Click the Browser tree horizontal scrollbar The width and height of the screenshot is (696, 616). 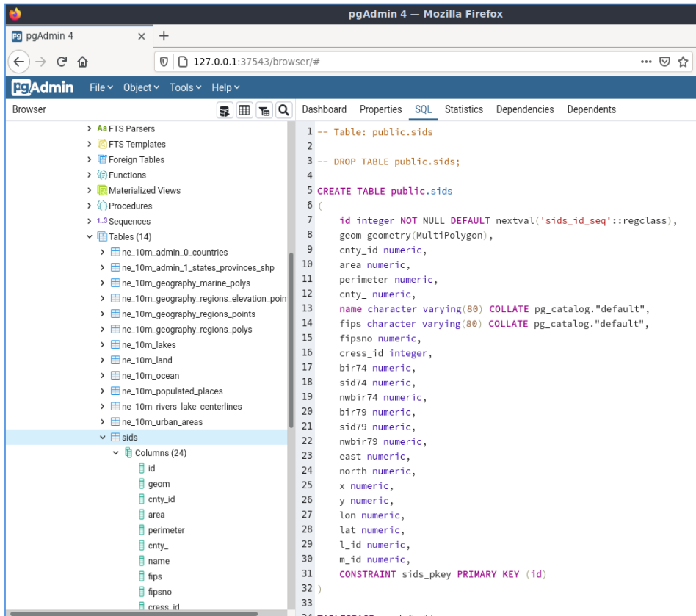pos(134,613)
